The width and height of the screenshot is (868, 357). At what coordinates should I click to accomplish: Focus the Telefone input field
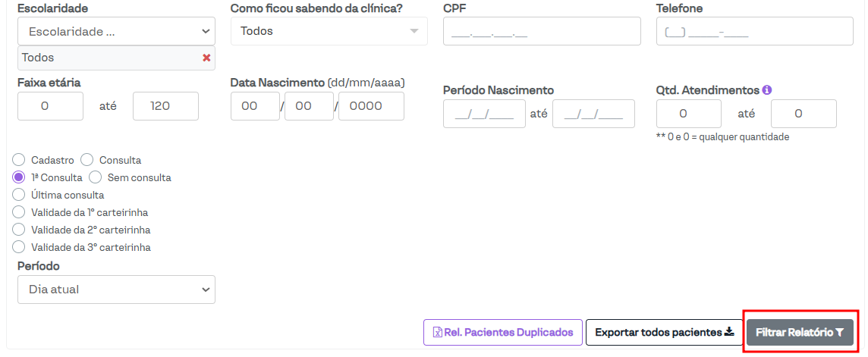click(x=754, y=31)
